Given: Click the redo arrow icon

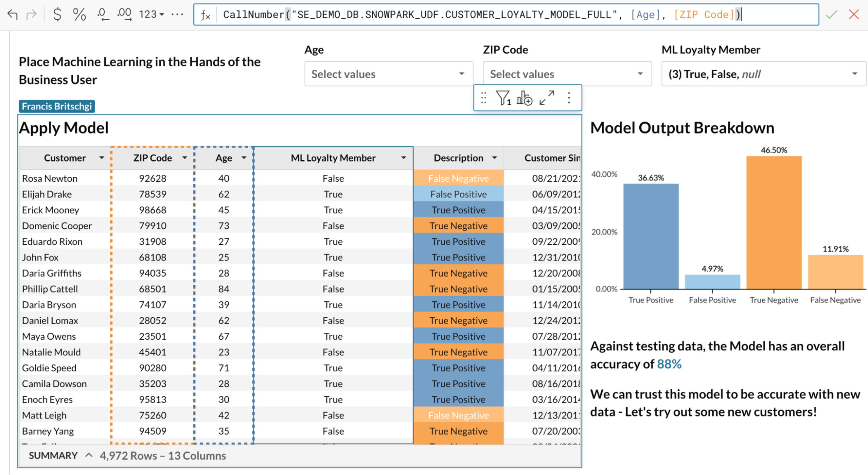Looking at the screenshot, I should (x=32, y=14).
